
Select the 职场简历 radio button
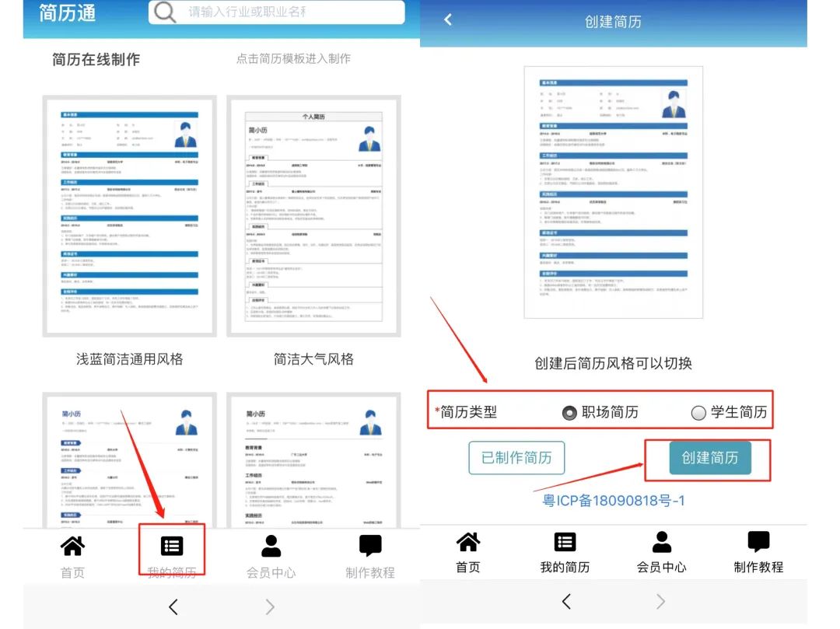pos(570,413)
